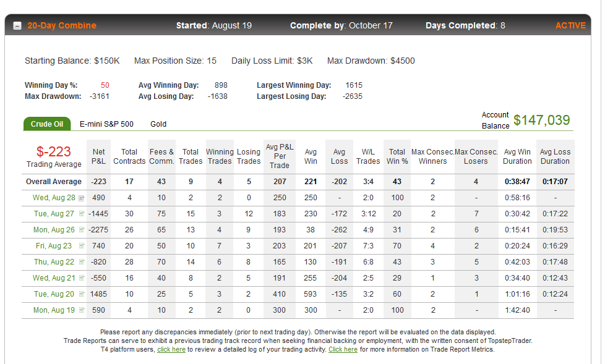The height and width of the screenshot is (364, 605).
Task: Click the Net P&L column header
Action: 98,156
